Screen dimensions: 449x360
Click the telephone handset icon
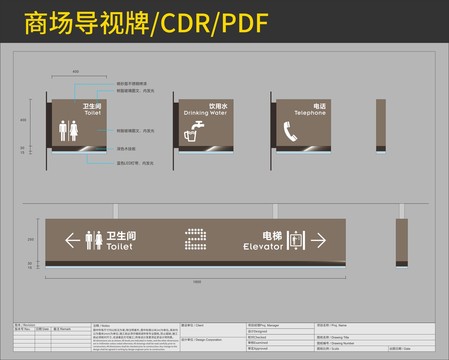coord(290,131)
